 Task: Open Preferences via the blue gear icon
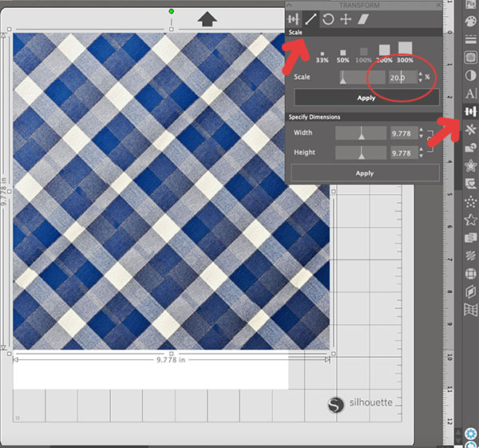pyautogui.click(x=470, y=434)
